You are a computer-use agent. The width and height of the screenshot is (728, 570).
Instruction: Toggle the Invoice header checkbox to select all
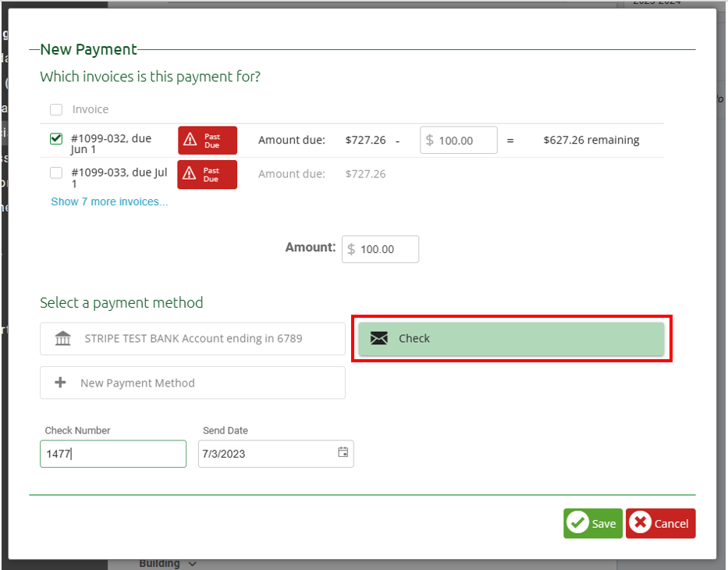click(55, 109)
